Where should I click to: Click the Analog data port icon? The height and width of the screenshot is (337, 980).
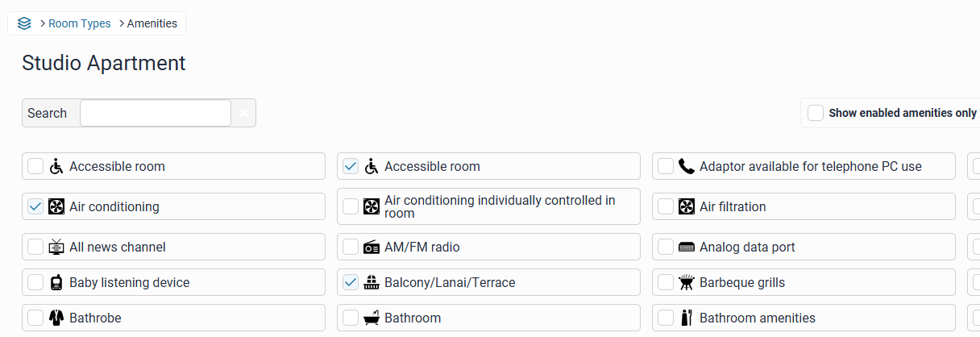click(x=687, y=248)
